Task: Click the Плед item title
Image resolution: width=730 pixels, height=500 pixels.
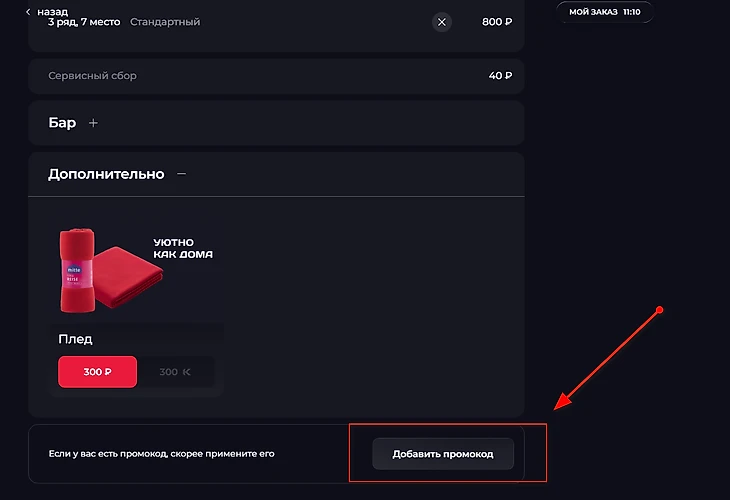Action: pos(75,339)
